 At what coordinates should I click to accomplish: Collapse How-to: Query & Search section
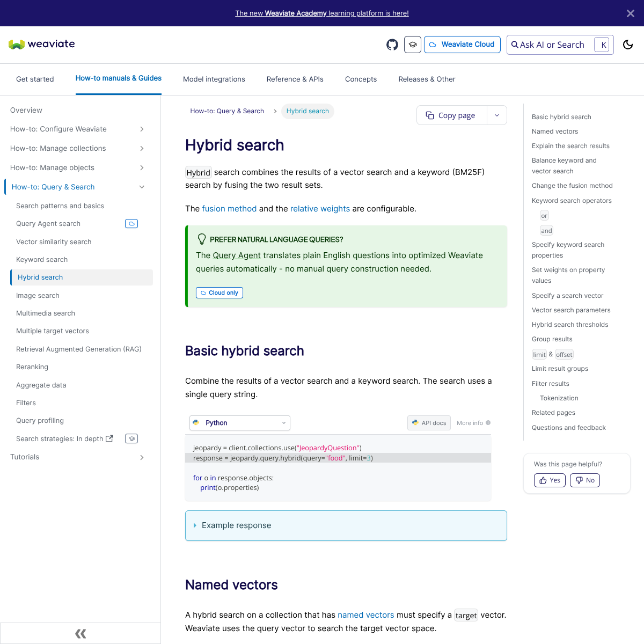click(142, 187)
